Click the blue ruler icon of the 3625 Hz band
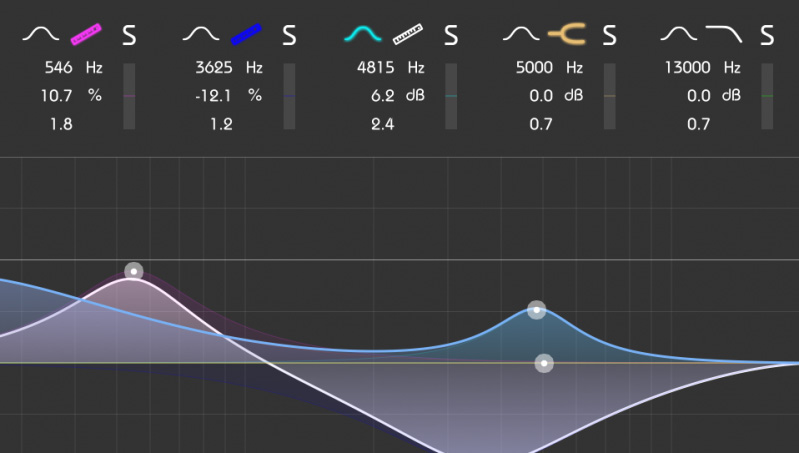Viewport: 799px width, 453px height. point(247,35)
